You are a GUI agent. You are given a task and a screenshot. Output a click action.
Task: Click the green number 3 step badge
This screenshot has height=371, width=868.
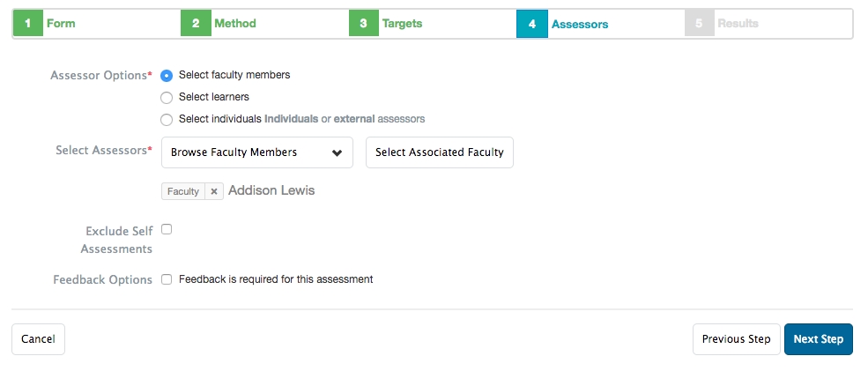coord(363,24)
